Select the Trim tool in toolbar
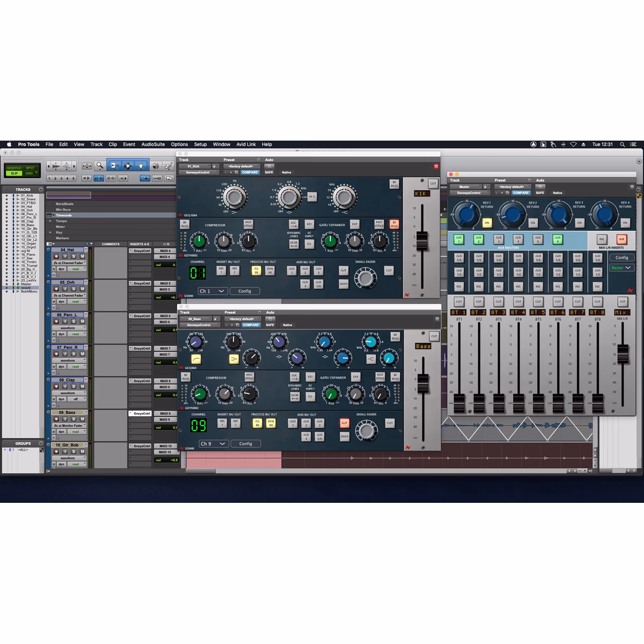 tap(115, 166)
